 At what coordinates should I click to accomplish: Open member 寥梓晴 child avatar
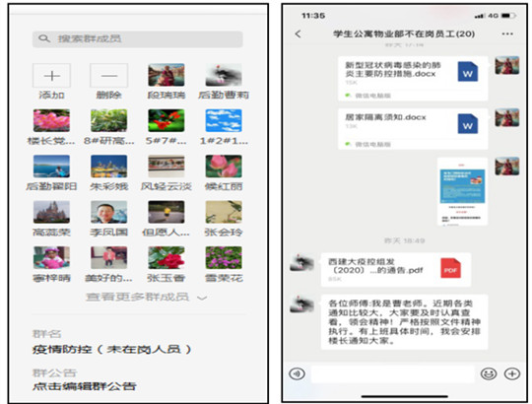(51, 258)
